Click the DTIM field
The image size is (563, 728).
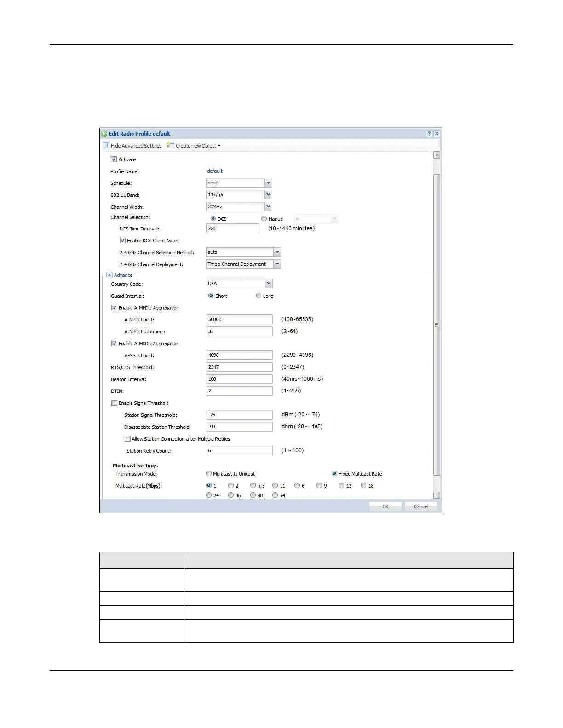click(x=240, y=391)
